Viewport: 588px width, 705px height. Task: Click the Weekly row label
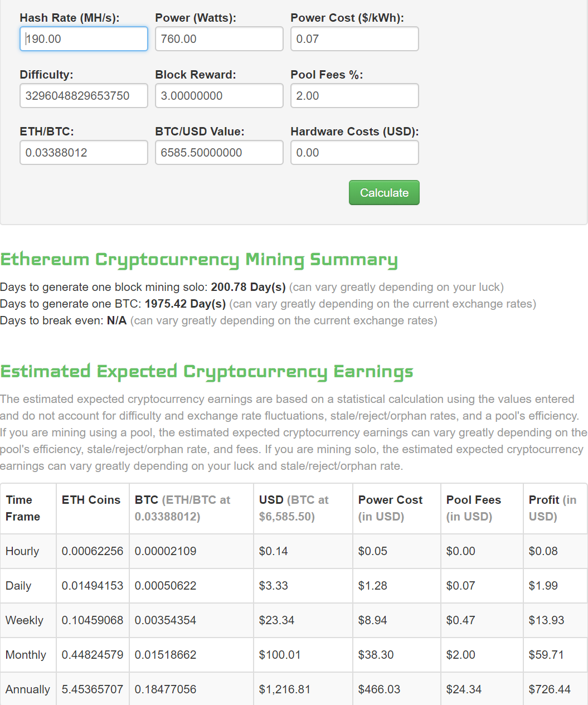pyautogui.click(x=25, y=620)
